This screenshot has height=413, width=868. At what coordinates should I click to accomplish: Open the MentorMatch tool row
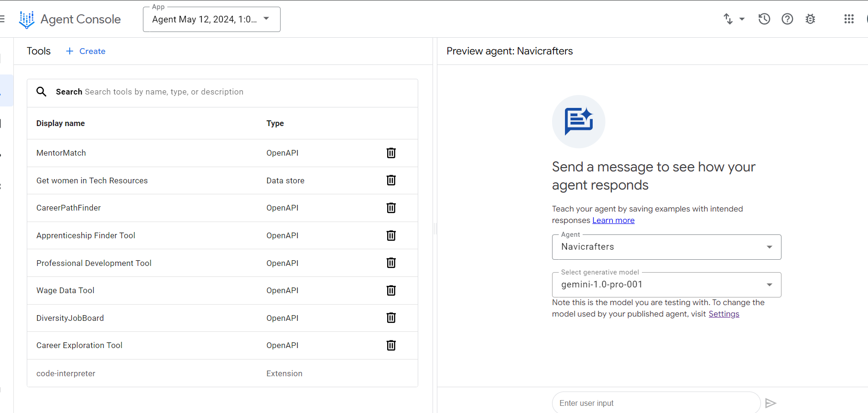[222, 153]
